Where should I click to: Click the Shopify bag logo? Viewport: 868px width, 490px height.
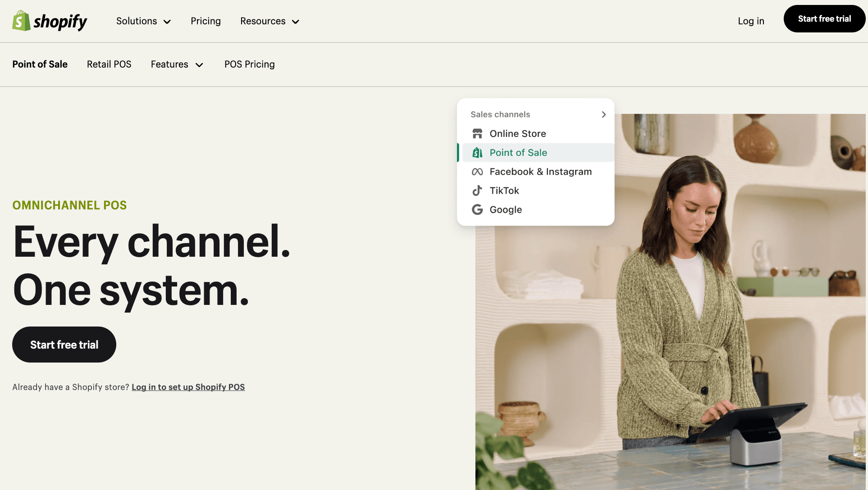click(x=19, y=21)
